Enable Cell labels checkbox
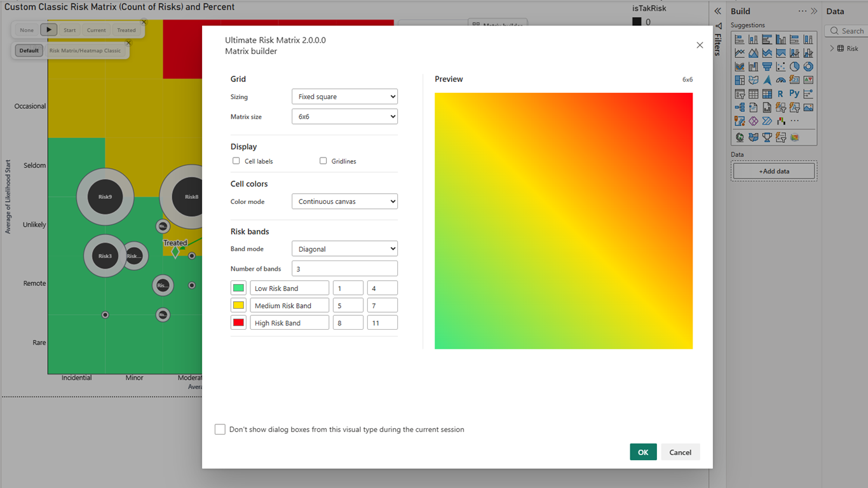The image size is (868, 488). coord(236,161)
